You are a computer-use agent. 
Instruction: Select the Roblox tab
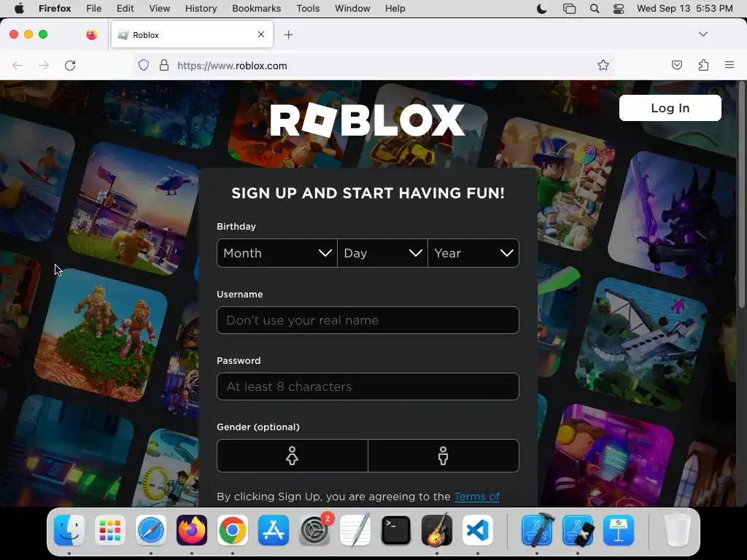pyautogui.click(x=192, y=34)
